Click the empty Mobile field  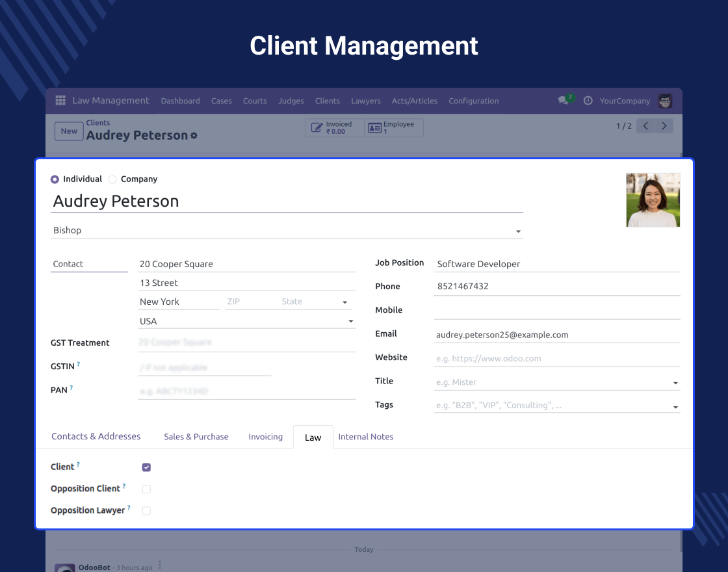click(x=556, y=310)
